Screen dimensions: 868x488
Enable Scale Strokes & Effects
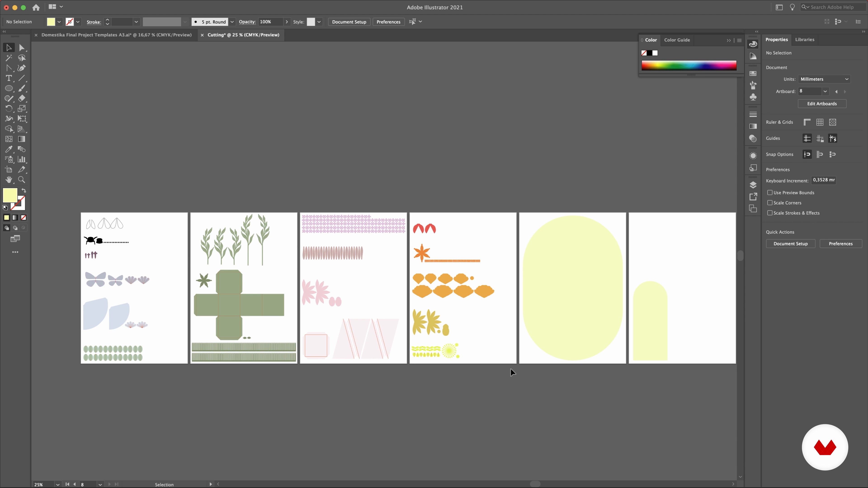click(x=770, y=213)
